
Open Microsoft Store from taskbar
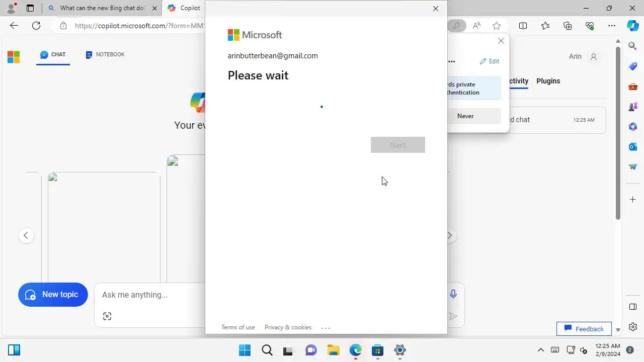[378, 350]
